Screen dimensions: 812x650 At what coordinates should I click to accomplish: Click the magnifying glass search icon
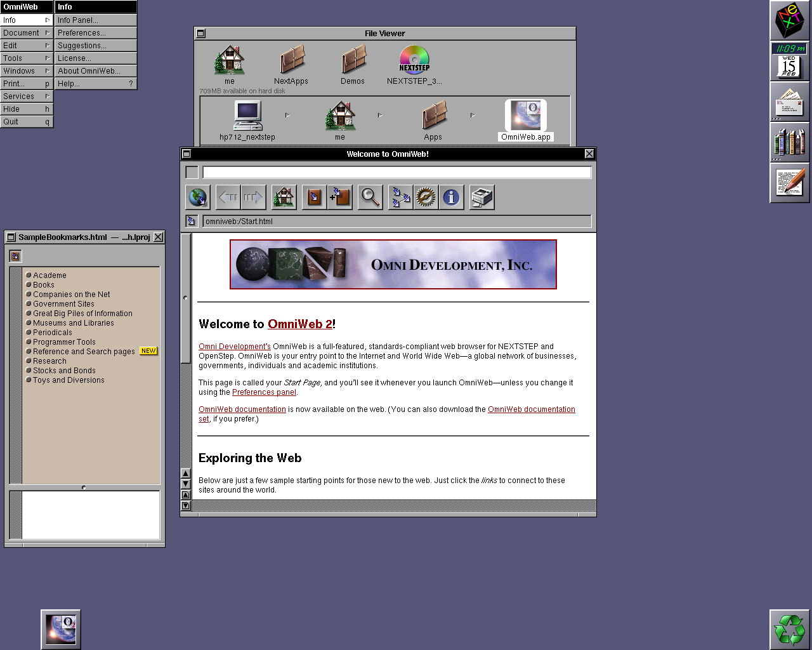pyautogui.click(x=370, y=197)
